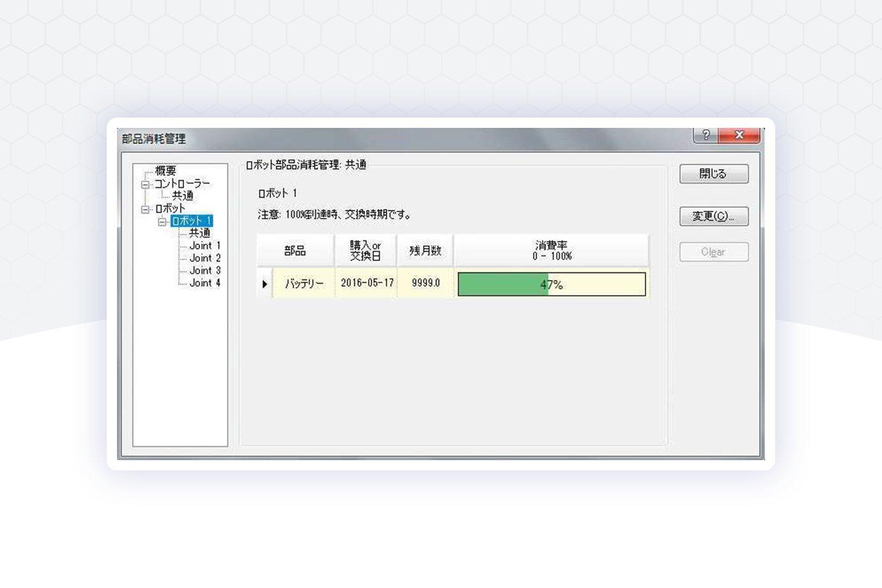Choose Joint 4 tree item

pos(205,283)
